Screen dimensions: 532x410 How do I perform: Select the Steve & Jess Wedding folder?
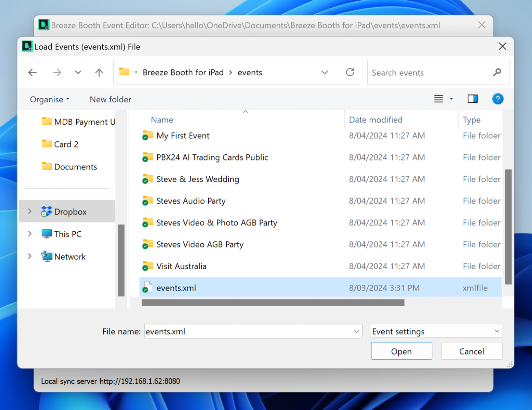198,179
